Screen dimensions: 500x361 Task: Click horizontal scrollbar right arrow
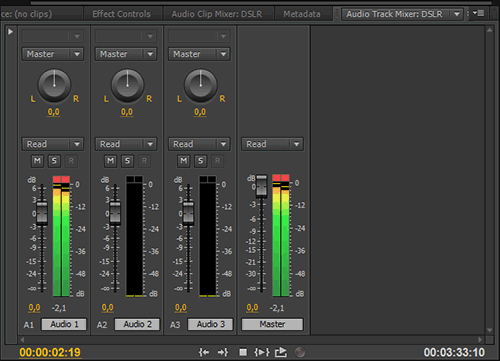tap(480, 340)
